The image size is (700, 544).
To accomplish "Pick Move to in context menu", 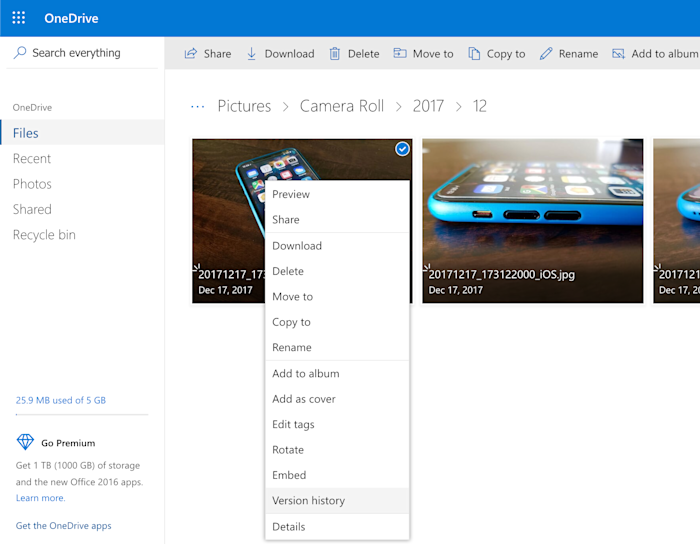I will (x=337, y=297).
